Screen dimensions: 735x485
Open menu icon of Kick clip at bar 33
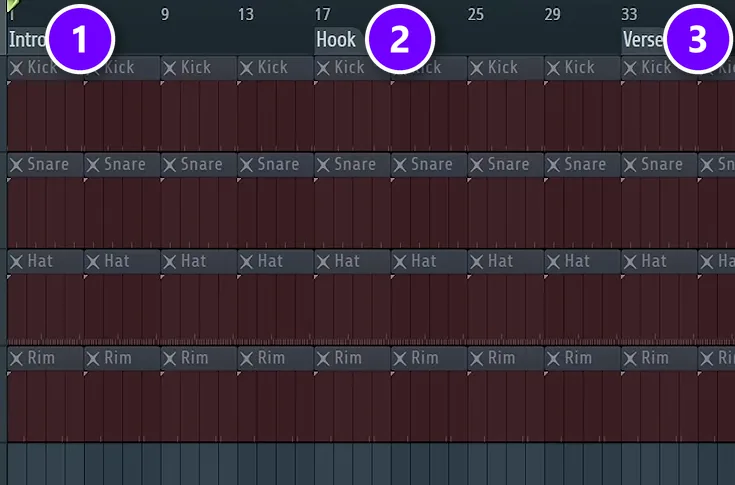[630, 68]
